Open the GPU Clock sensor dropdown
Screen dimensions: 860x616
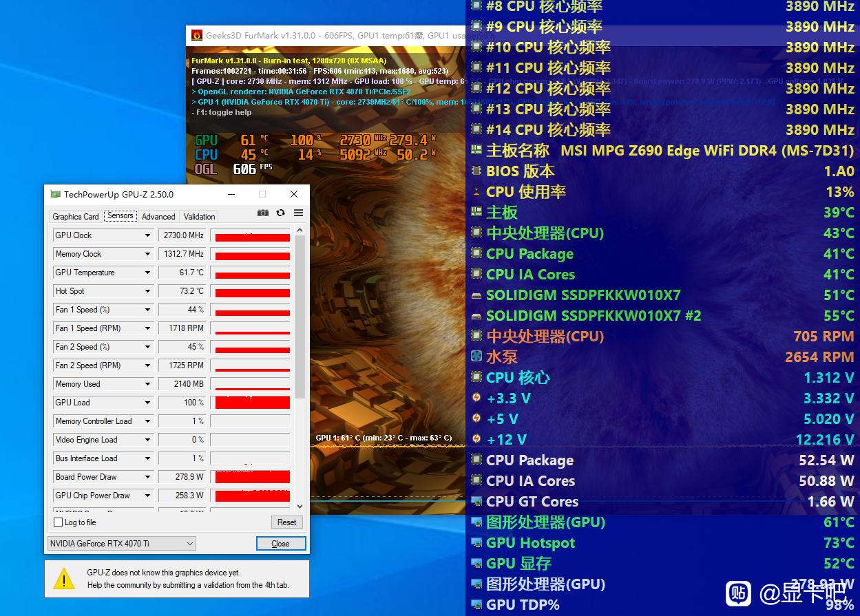tap(147, 235)
